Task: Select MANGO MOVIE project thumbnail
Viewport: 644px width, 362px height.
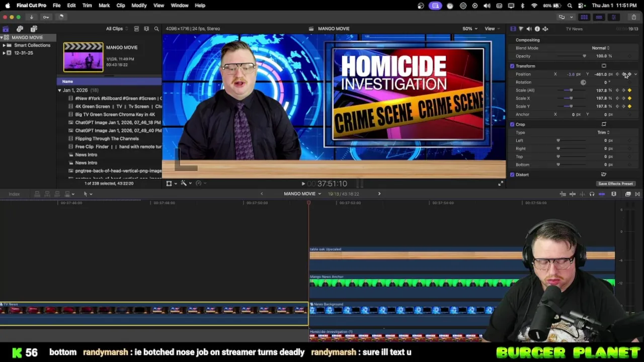Action: 83,57
